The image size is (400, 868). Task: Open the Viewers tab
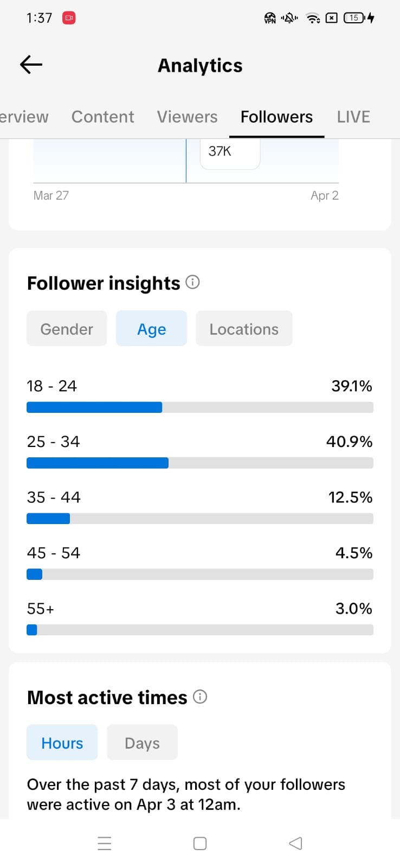pyautogui.click(x=187, y=117)
